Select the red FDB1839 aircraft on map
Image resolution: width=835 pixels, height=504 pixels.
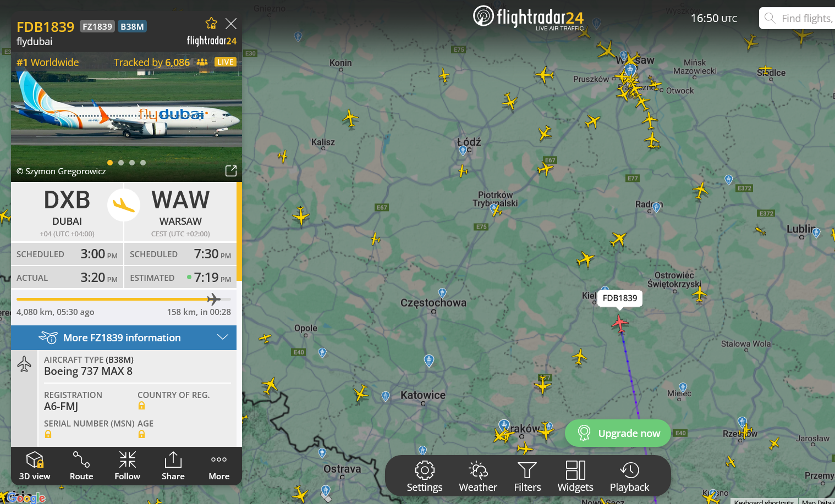620,323
